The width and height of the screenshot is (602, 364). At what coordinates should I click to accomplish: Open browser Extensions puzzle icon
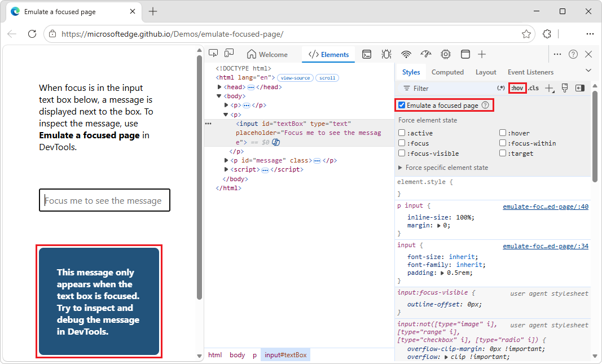click(x=547, y=34)
